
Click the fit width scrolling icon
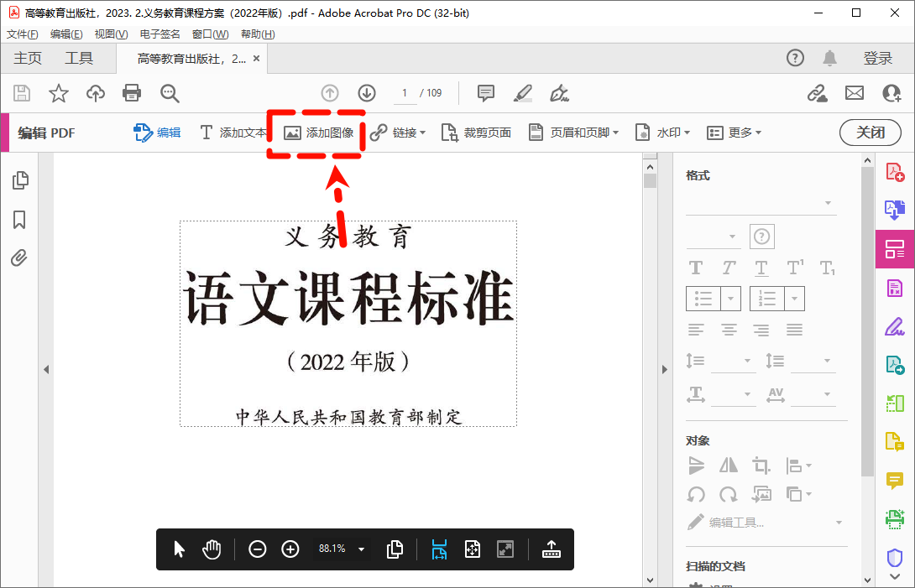(439, 549)
